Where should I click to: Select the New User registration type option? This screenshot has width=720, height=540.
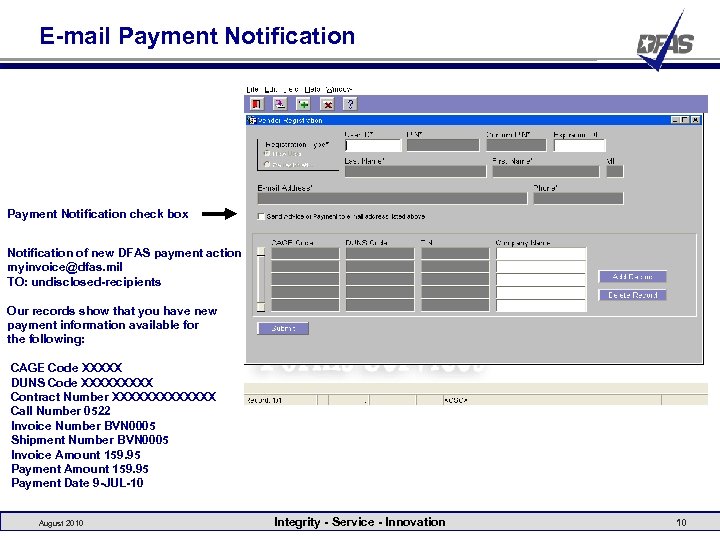(x=267, y=153)
